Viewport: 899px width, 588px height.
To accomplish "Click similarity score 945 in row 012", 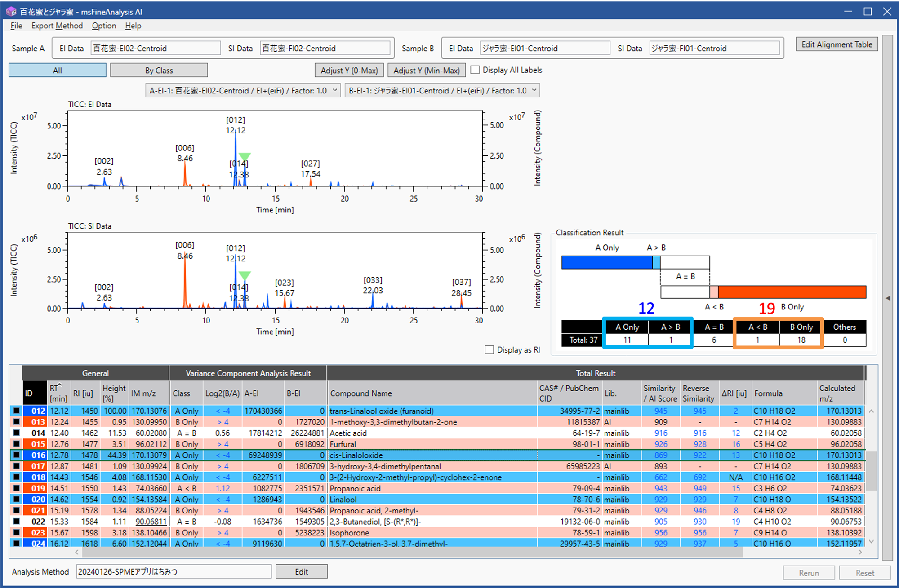I will 660,411.
